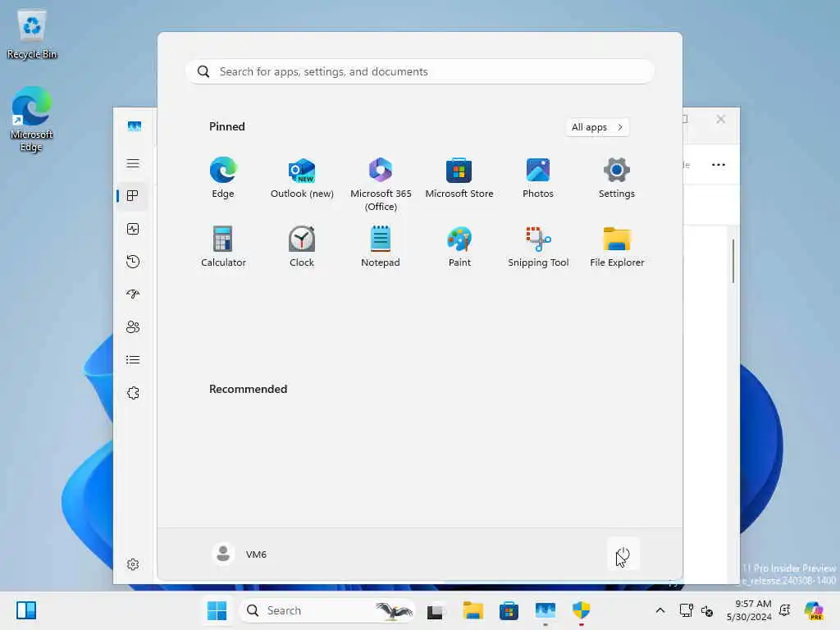Open Startup apps in Task Manager sidebar

[133, 294]
